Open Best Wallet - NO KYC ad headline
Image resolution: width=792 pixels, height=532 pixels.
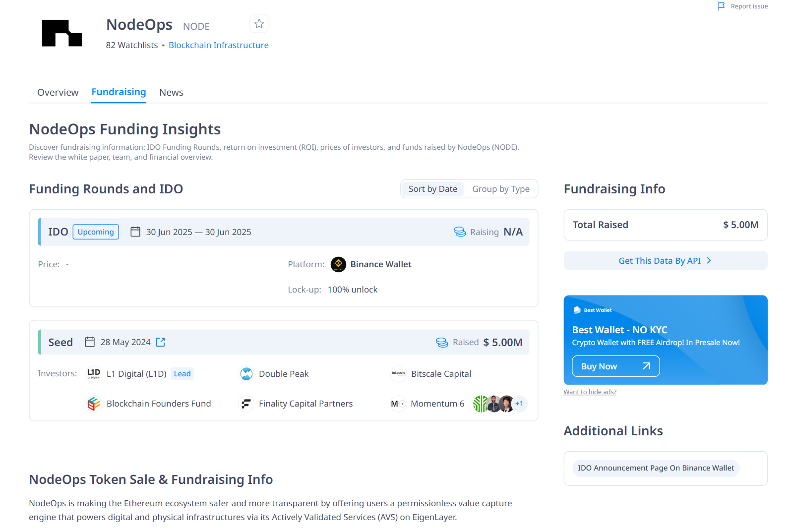[x=619, y=330]
